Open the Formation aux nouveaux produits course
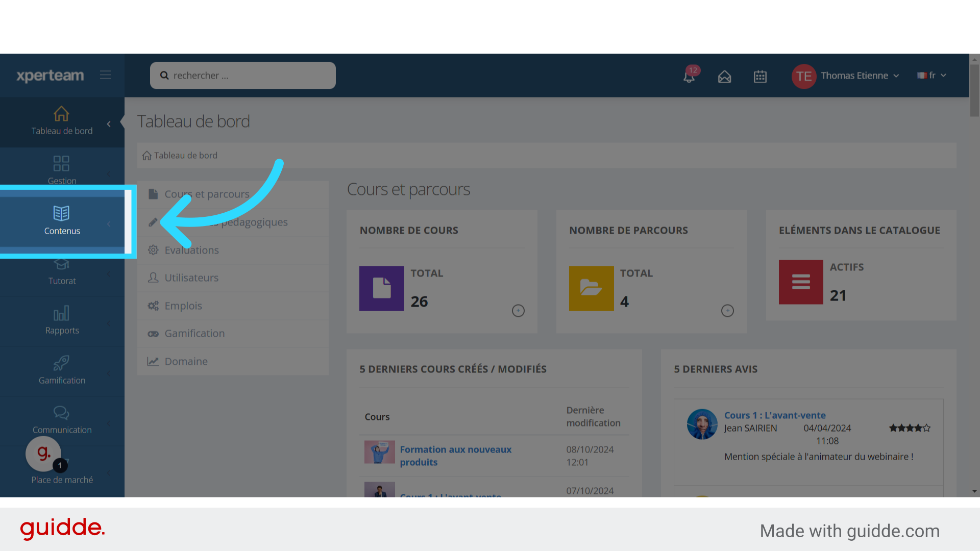 point(455,456)
